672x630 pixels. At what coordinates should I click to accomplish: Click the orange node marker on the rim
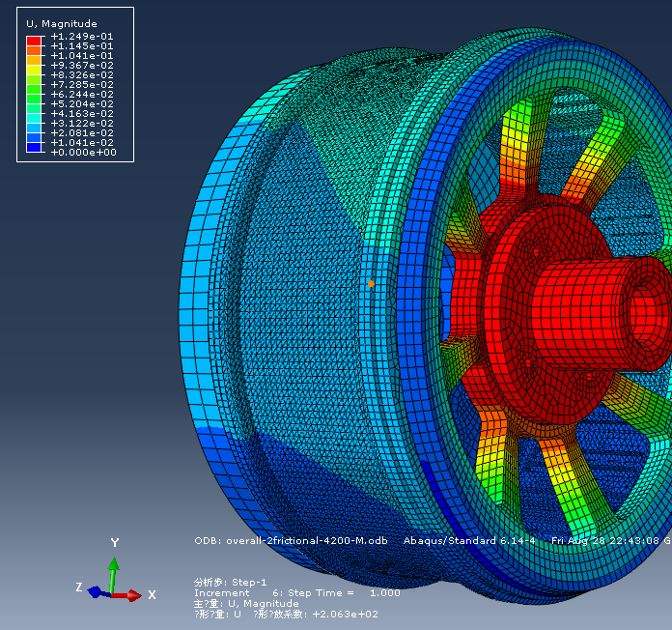370,284
